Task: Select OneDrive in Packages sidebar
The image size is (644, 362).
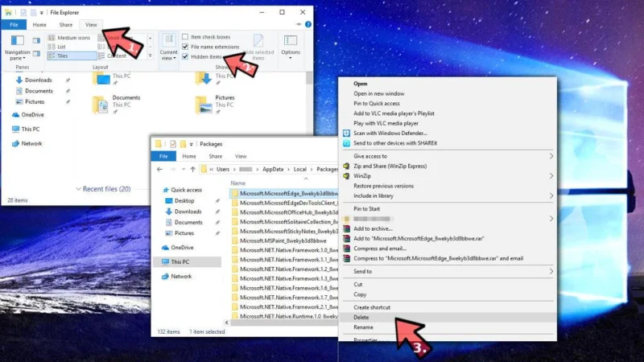Action: pos(177,248)
